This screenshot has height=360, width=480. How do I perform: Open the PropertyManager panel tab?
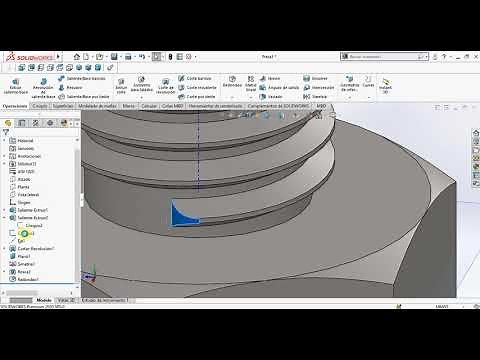tap(22, 123)
